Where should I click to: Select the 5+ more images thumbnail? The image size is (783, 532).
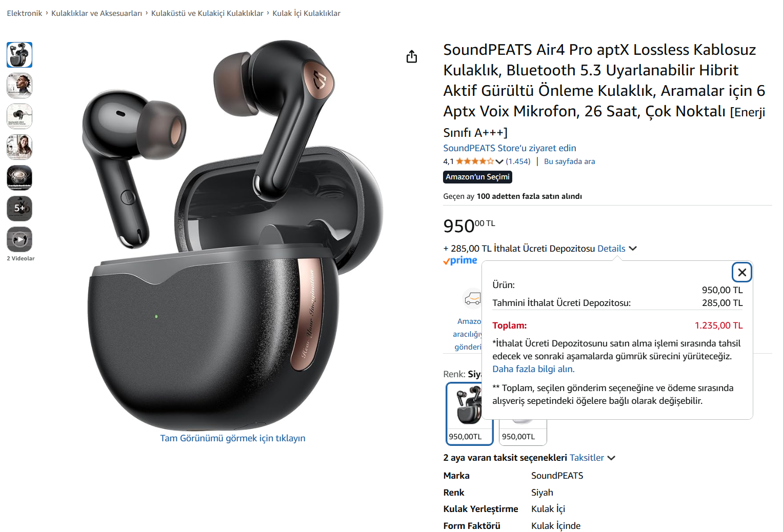point(19,209)
